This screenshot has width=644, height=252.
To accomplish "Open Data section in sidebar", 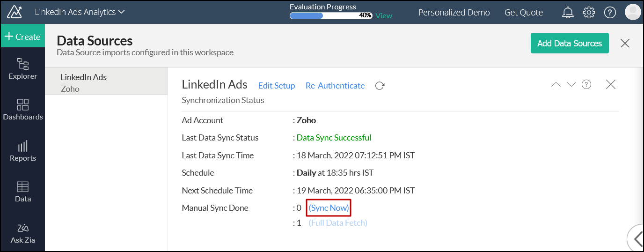I will [22, 192].
